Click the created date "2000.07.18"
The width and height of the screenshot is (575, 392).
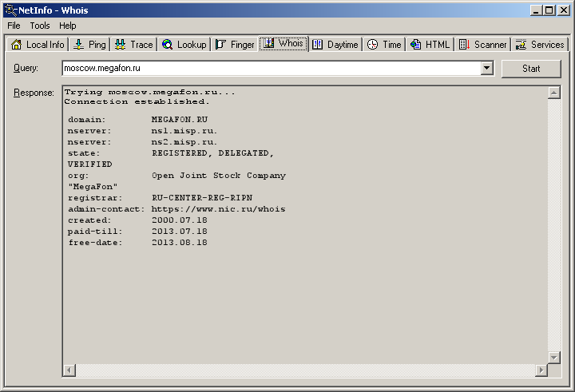180,220
